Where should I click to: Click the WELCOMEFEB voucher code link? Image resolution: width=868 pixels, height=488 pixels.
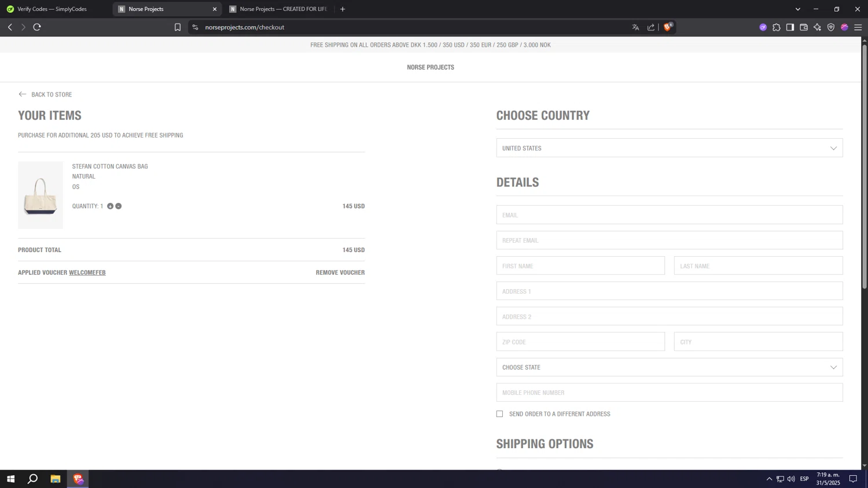coord(87,272)
